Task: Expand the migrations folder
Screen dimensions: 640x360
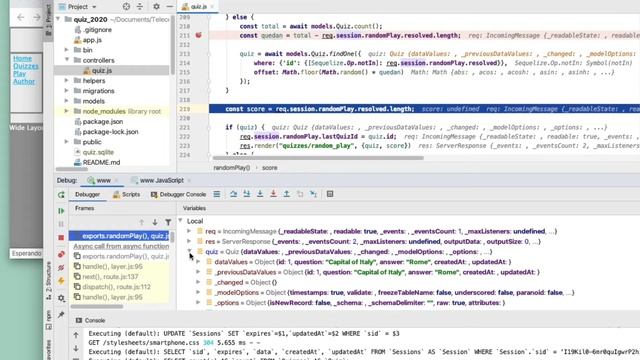Action: pos(67,91)
